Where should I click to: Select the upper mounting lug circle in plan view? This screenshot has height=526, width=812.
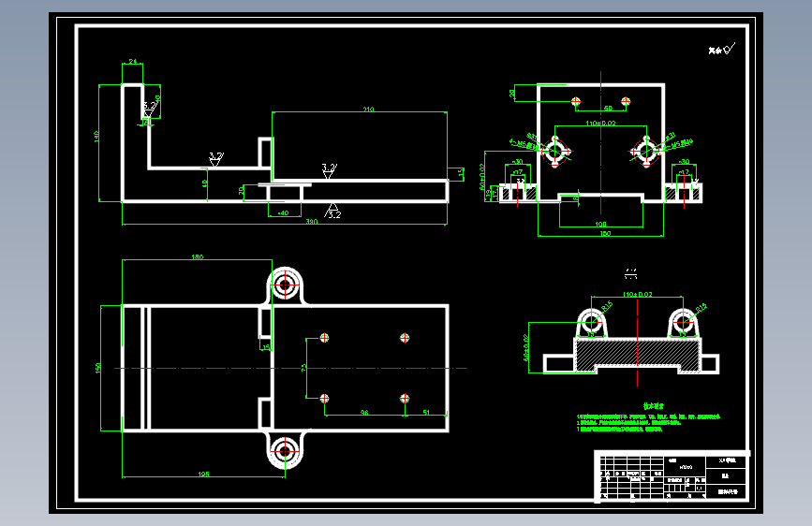tap(285, 285)
